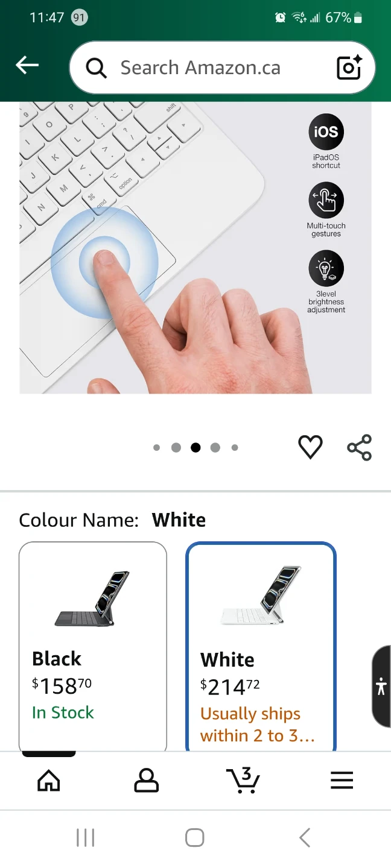Tap product image of keyboard trackpad
Viewport: 391px width, 868px height.
tap(195, 248)
